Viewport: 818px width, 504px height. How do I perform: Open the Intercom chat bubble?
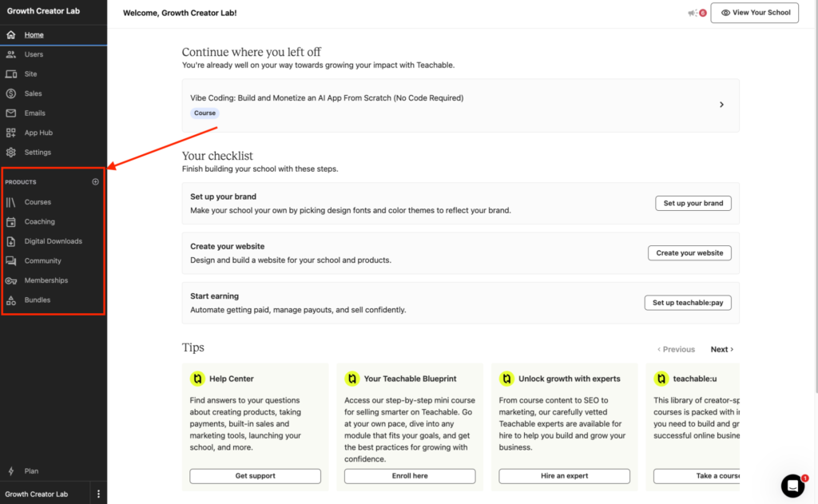coord(792,486)
